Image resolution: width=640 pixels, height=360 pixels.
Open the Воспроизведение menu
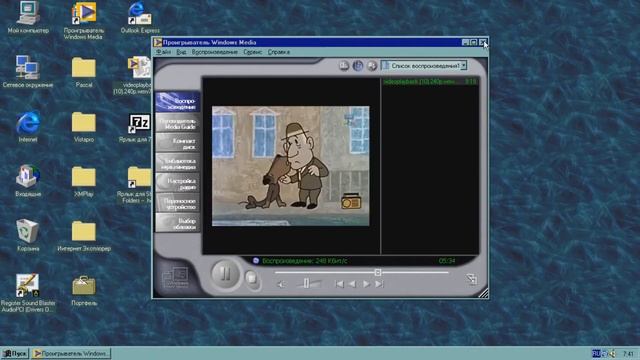(x=215, y=52)
